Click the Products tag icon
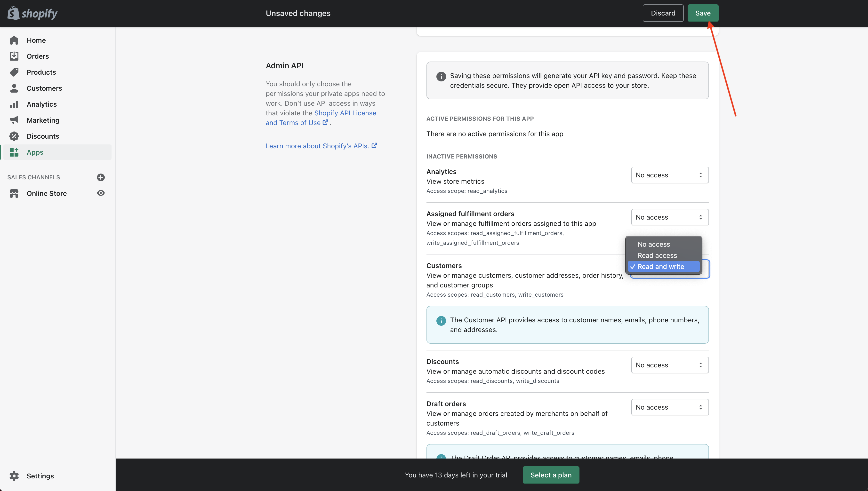The width and height of the screenshot is (868, 491). coord(14,72)
